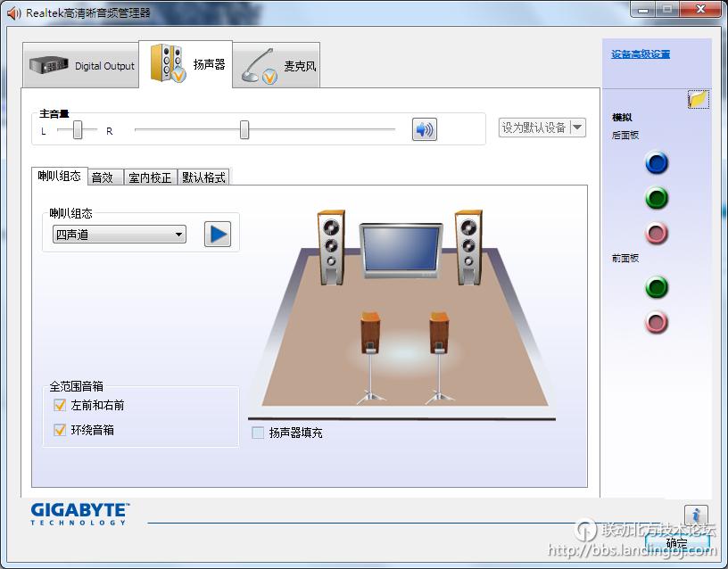
Task: Click the front panel pink mic jack
Action: tap(657, 323)
